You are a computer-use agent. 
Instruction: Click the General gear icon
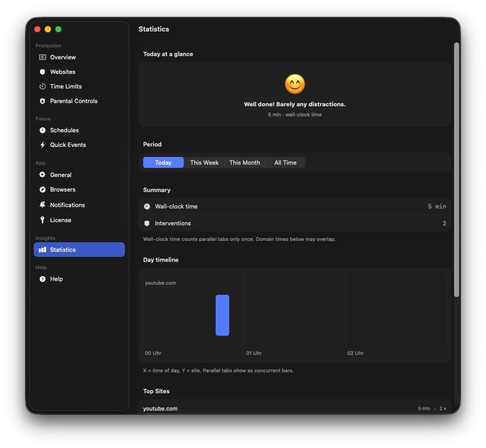coord(42,175)
